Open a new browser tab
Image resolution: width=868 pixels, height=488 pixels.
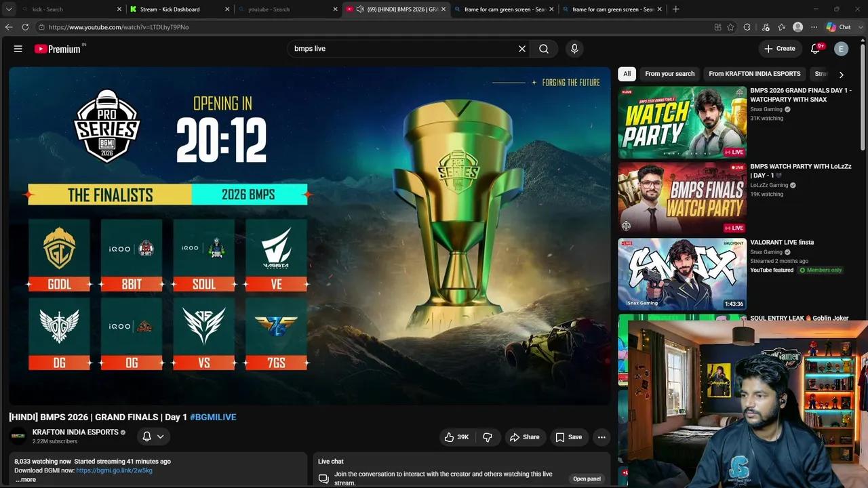675,9
